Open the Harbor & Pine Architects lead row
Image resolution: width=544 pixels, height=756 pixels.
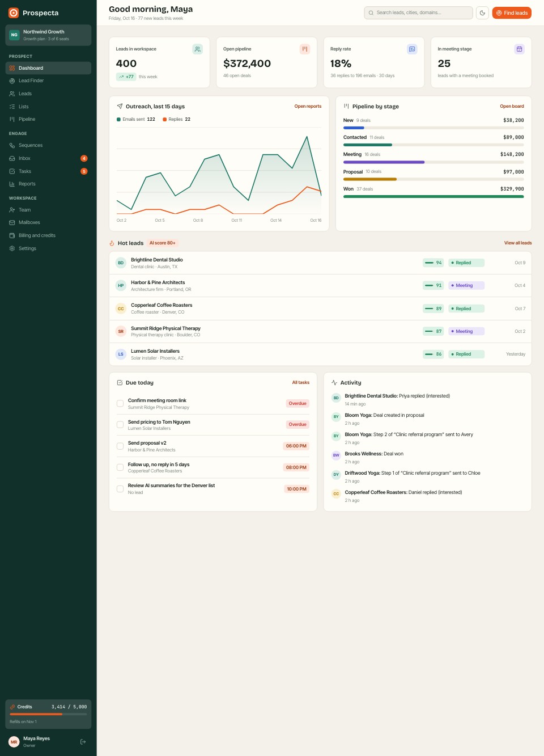[x=320, y=286]
